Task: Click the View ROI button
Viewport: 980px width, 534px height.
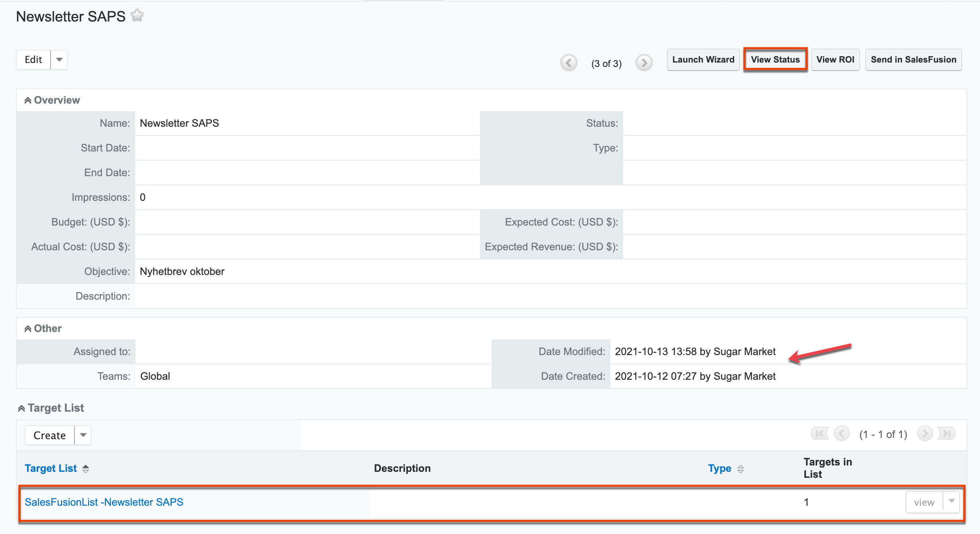Action: [x=835, y=60]
